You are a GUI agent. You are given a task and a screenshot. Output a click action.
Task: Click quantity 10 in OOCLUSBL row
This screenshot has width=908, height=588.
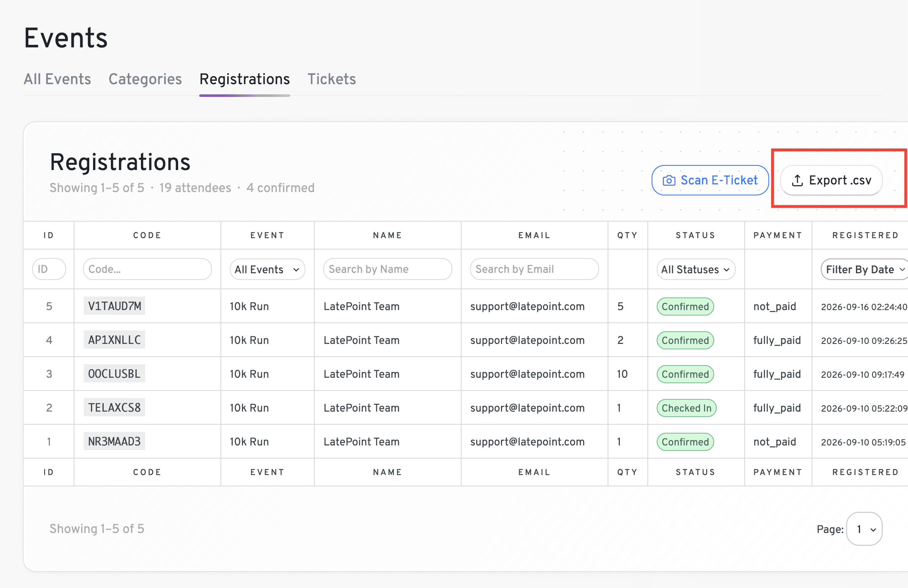coord(622,374)
